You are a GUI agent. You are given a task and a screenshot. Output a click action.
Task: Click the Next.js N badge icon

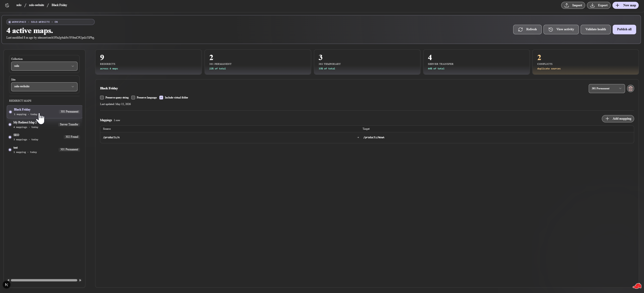click(x=7, y=285)
